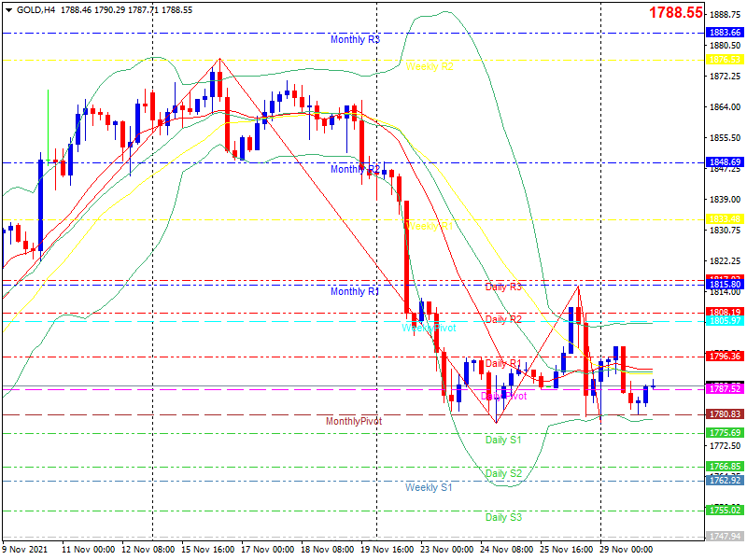Screen dimensions: 747x560
Task: Click the Weekly R1 label
Action: click(x=430, y=226)
